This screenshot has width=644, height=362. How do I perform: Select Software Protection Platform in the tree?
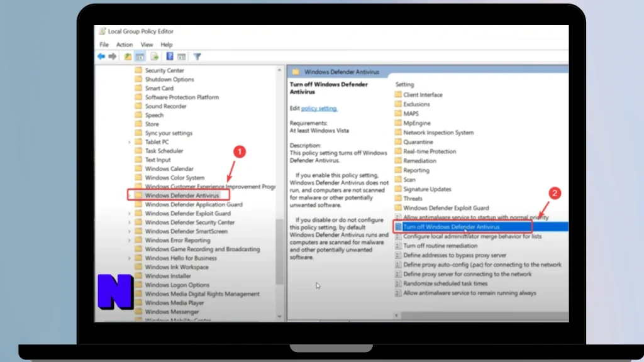182,97
